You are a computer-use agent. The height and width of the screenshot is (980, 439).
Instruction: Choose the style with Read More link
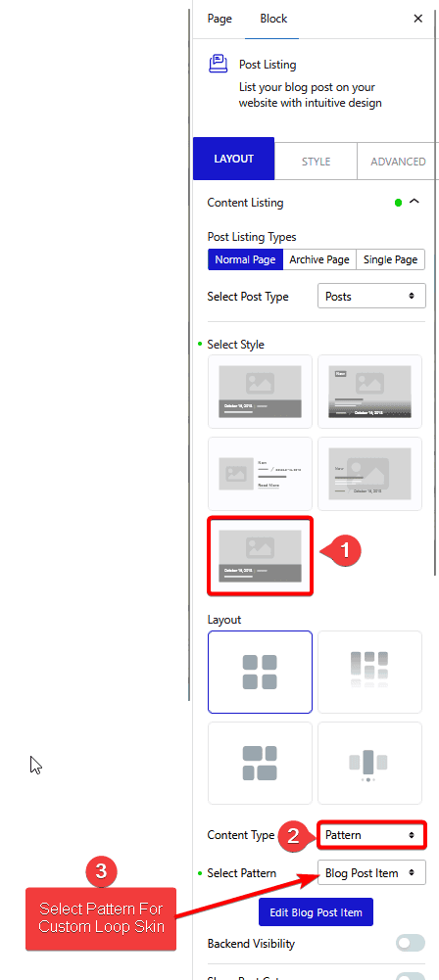260,474
